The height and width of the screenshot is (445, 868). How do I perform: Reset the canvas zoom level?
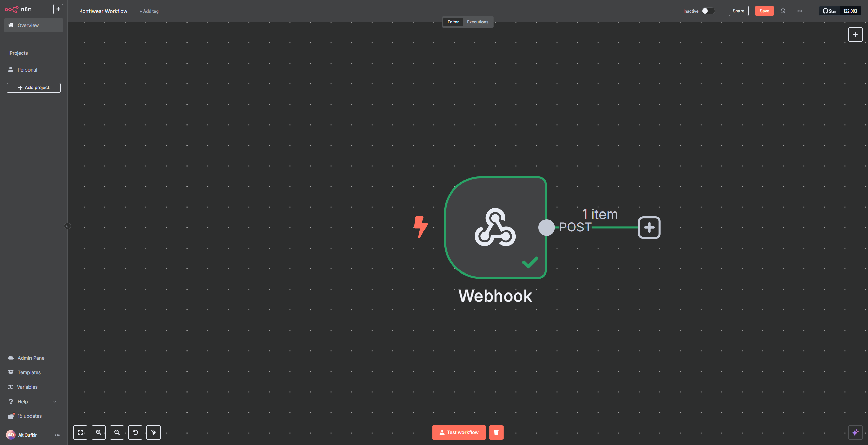point(135,432)
